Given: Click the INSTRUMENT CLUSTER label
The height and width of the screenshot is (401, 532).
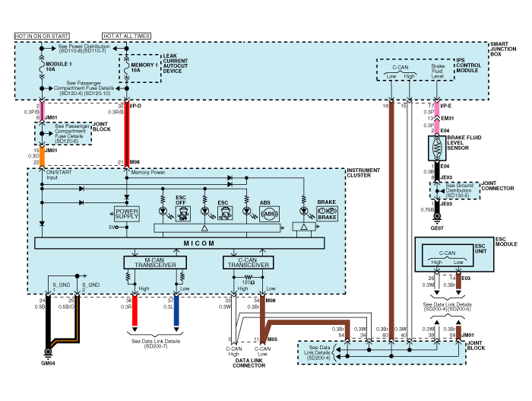Looking at the screenshot, I should (x=363, y=173).
